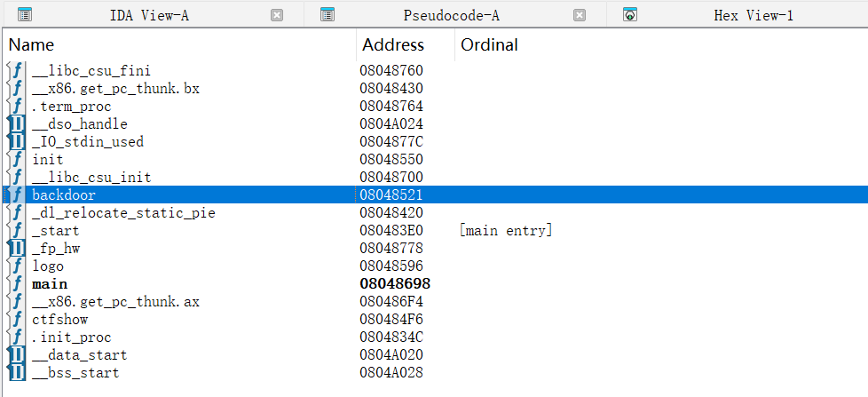Switch to the Hex View-1 tab
This screenshot has height=397, width=868.
coord(753,15)
